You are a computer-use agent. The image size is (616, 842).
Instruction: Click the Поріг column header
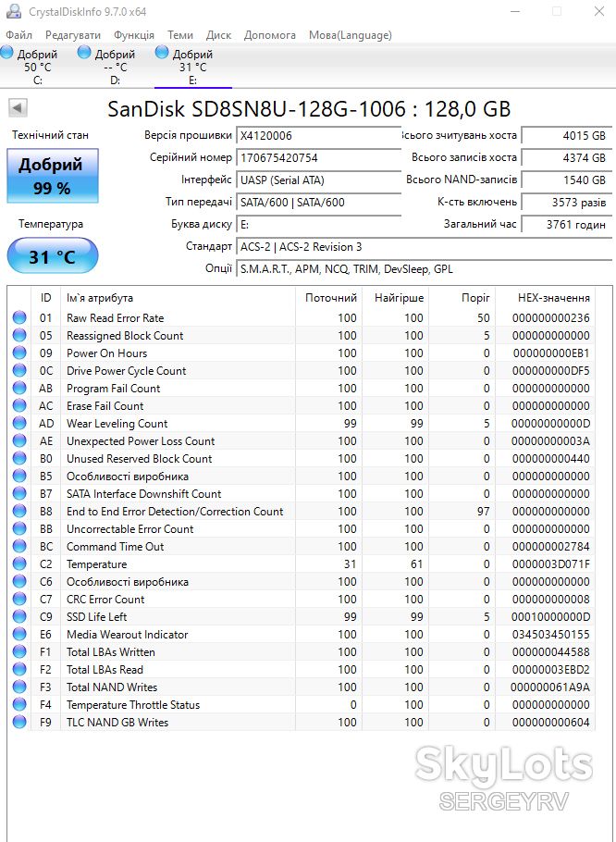tap(462, 298)
